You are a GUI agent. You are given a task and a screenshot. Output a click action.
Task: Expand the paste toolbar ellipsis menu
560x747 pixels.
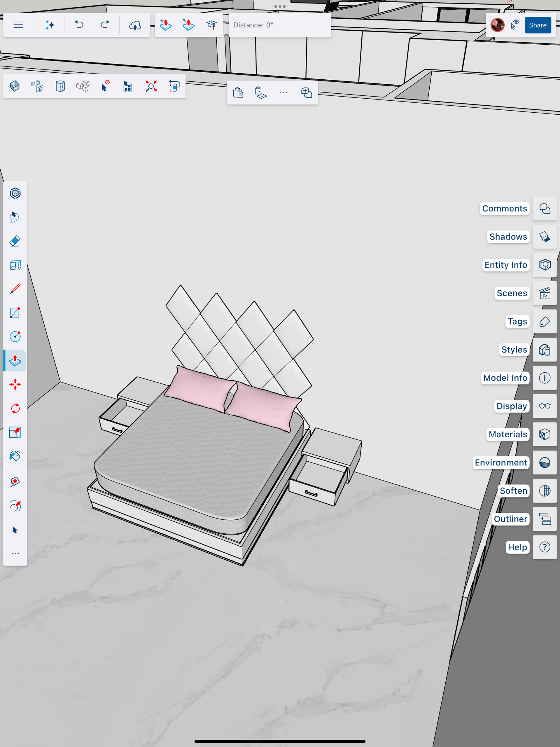coord(283,92)
